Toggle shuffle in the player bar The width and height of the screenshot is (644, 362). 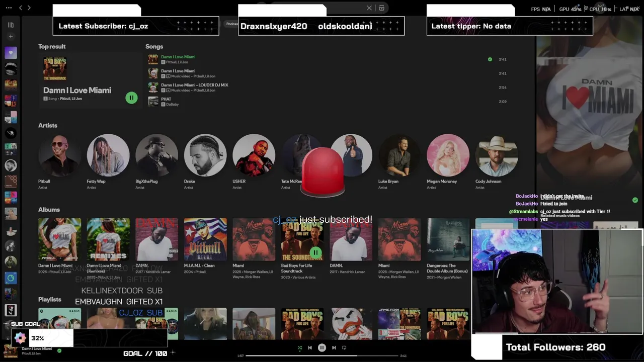pyautogui.click(x=300, y=347)
